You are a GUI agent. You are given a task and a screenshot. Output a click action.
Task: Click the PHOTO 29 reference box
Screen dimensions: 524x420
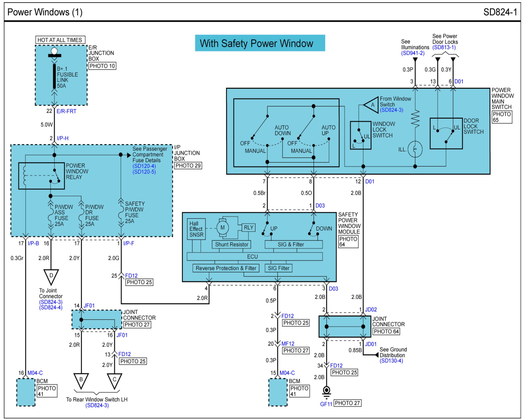188,166
